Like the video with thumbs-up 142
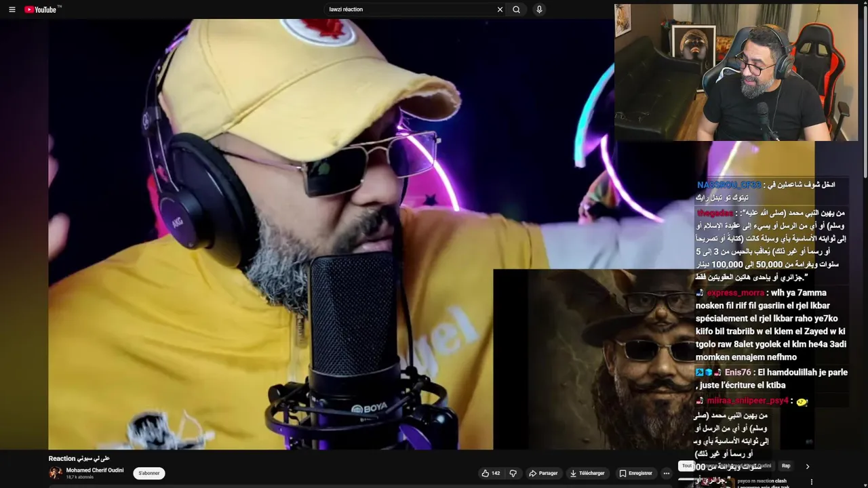 pos(491,473)
